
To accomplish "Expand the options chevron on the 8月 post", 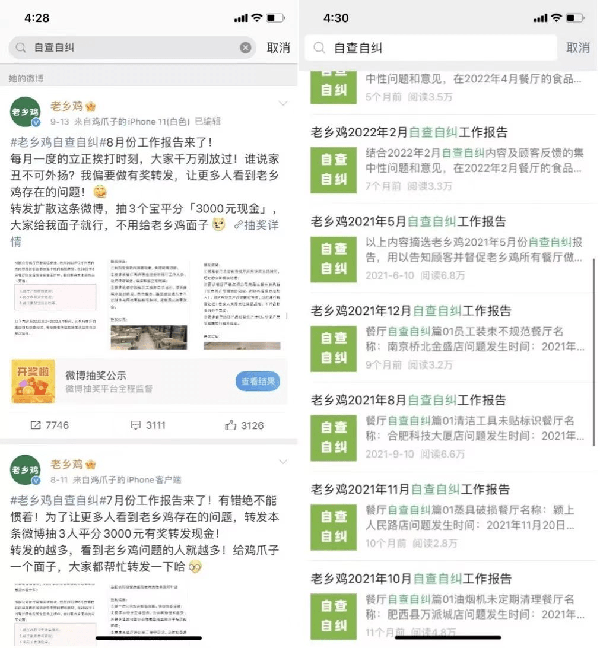I will coord(283,103).
